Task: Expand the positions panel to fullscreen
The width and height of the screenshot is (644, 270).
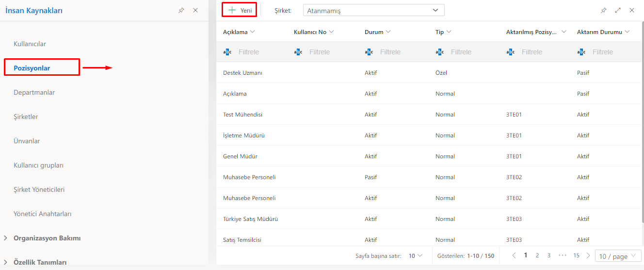Action: (618, 10)
